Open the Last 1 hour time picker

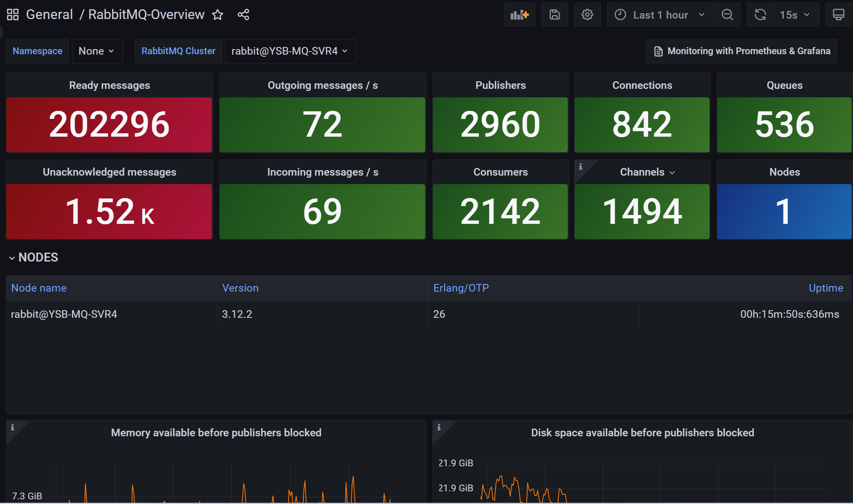660,15
